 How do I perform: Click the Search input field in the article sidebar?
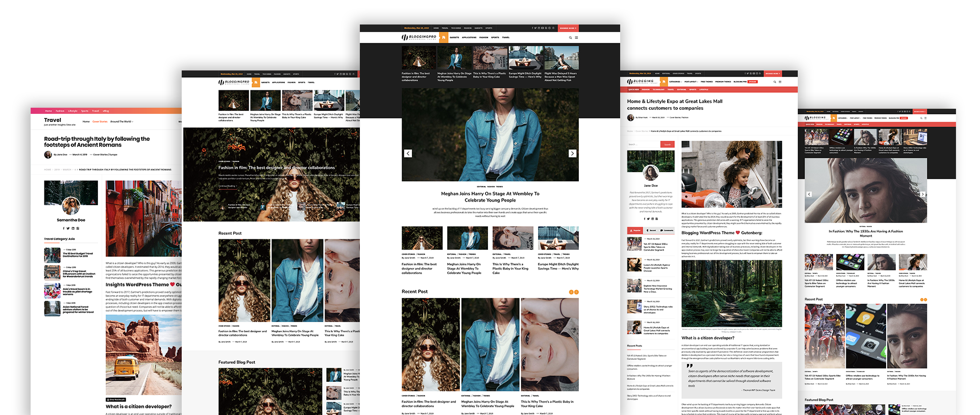(x=643, y=144)
